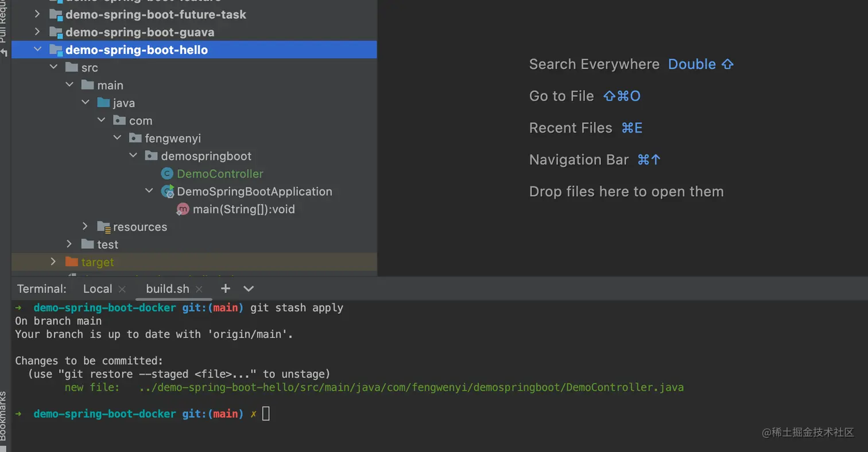Close the build.sh terminal tab

pos(199,289)
